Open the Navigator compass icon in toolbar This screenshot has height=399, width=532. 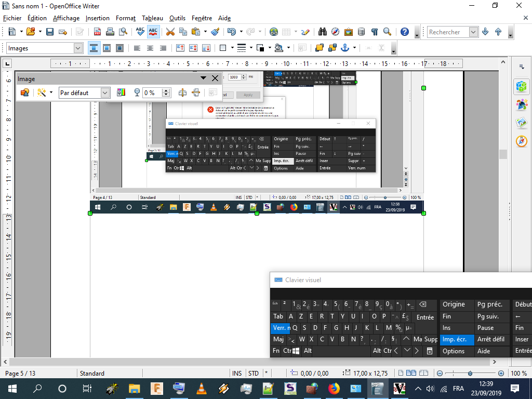tap(335, 32)
